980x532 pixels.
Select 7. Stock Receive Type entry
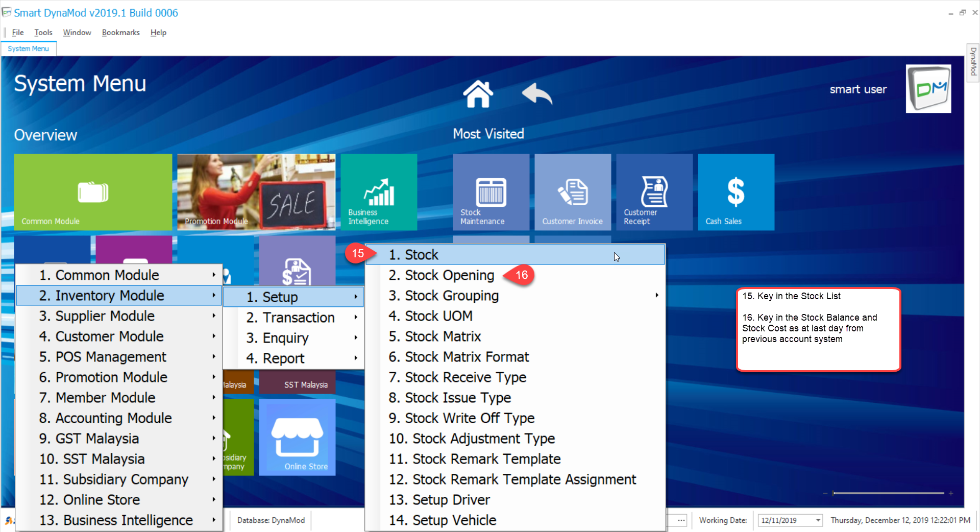tap(516, 377)
